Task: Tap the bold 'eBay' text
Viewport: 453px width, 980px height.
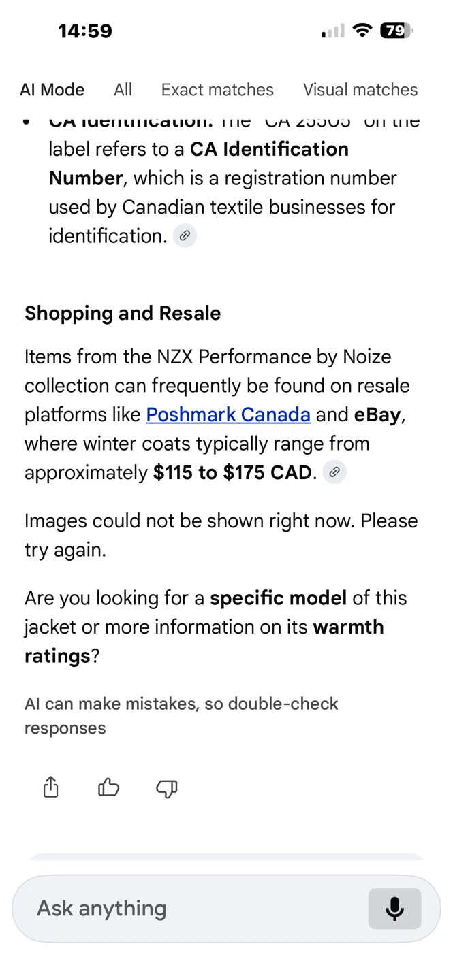Action: pos(378,414)
